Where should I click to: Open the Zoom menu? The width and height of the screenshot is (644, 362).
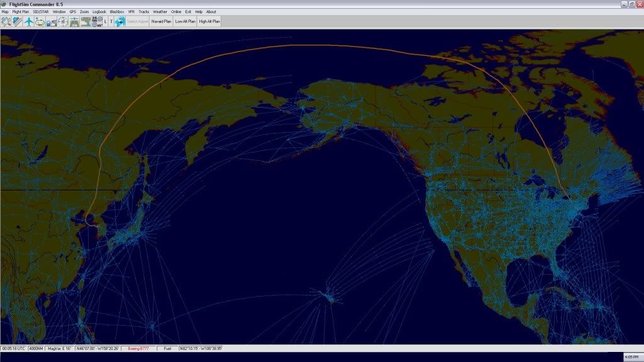[84, 12]
